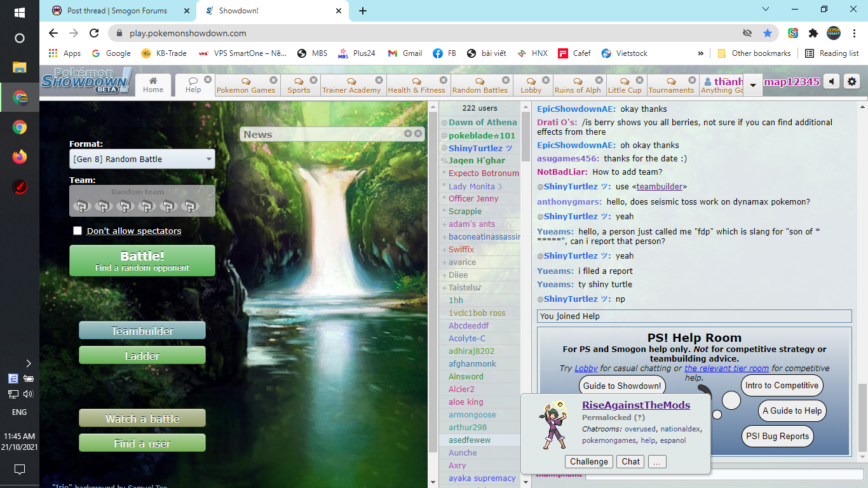
Task: Close the Lobby room tab
Action: (x=546, y=80)
